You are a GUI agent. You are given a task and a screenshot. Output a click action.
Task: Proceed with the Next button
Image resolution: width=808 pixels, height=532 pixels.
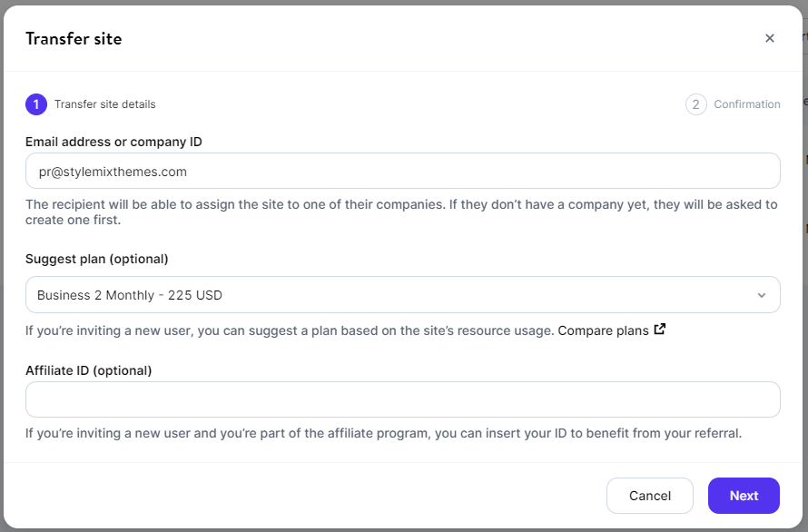pos(744,496)
